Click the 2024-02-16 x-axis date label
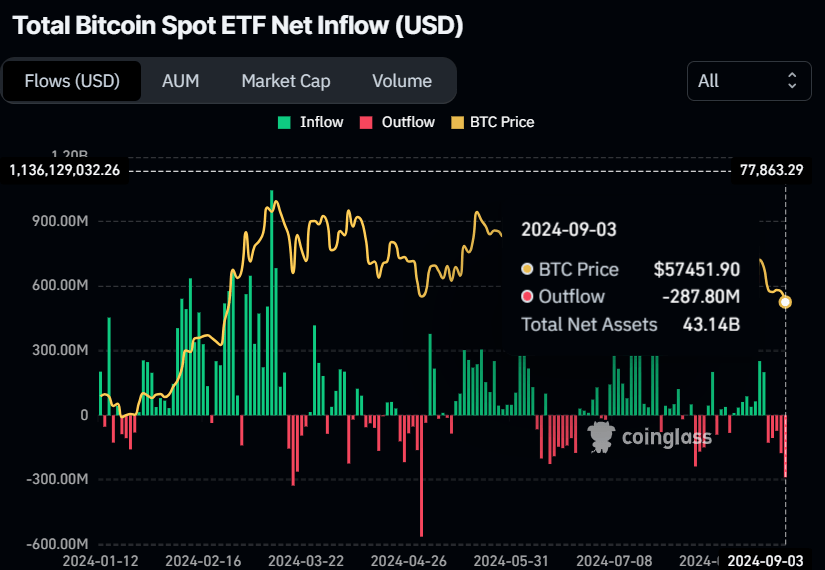This screenshot has height=570, width=825. coord(203,561)
